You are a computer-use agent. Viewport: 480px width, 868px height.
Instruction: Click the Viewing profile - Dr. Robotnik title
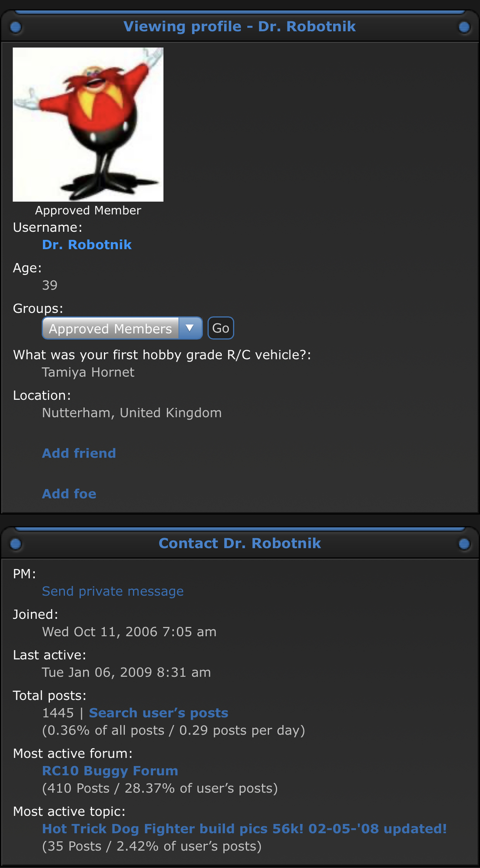pyautogui.click(x=240, y=26)
